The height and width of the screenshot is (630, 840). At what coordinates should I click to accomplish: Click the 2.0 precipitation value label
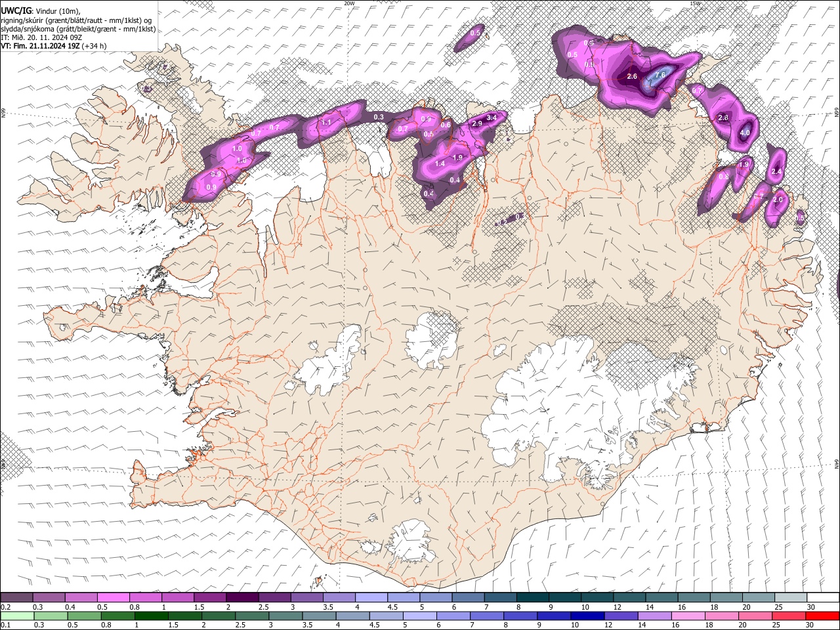[778, 199]
